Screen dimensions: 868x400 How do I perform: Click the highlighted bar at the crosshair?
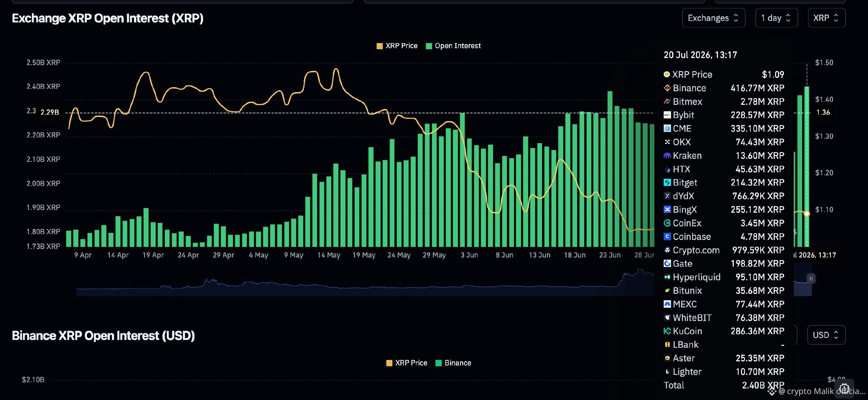click(807, 167)
